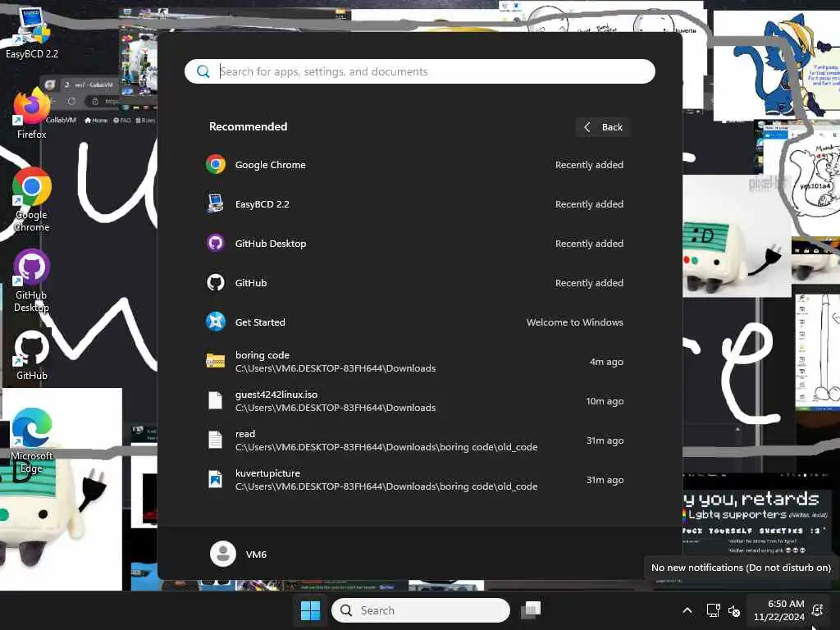This screenshot has height=630, width=840.
Task: Open EasyBCD 2.2 desktop shortcut
Action: [x=31, y=33]
